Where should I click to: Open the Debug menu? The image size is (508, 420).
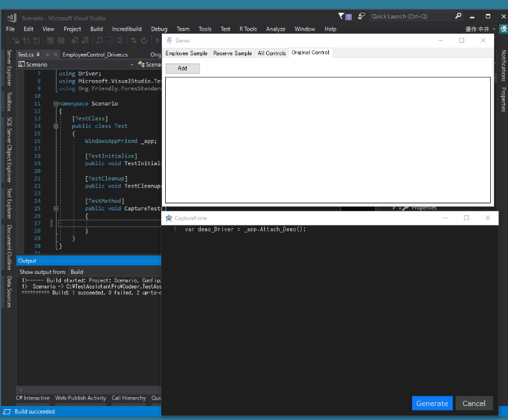(159, 29)
